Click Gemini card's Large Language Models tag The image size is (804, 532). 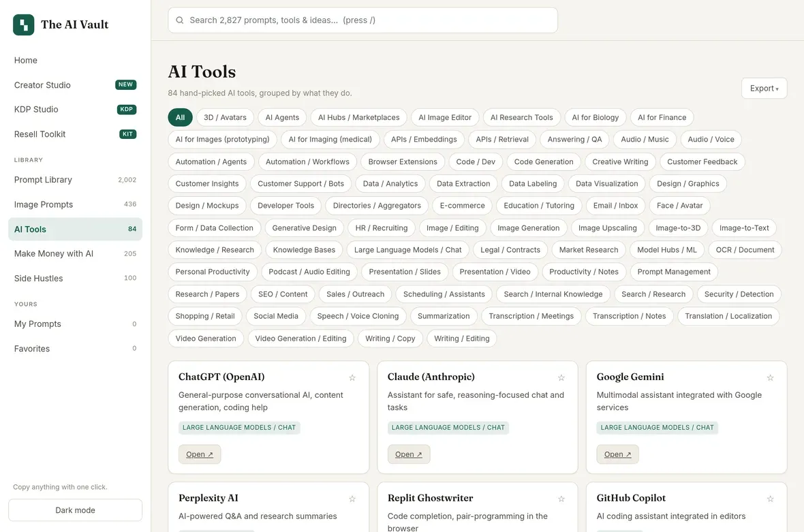coord(657,428)
